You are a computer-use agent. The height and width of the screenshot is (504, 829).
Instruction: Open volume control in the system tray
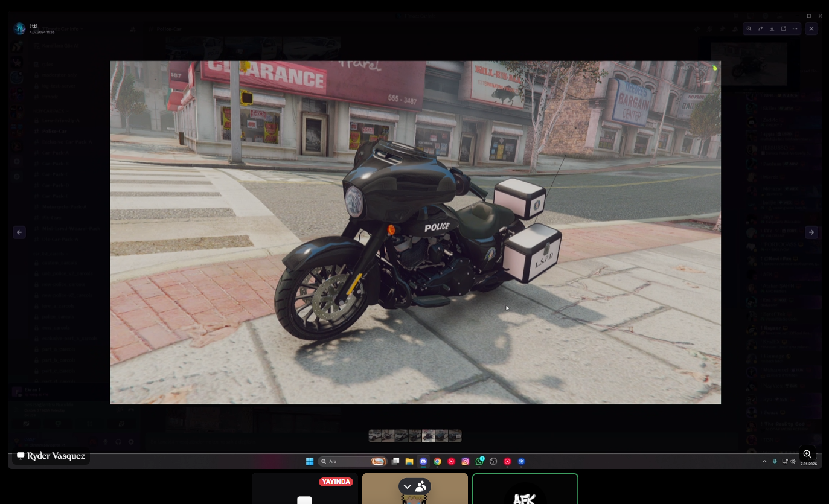(x=793, y=461)
